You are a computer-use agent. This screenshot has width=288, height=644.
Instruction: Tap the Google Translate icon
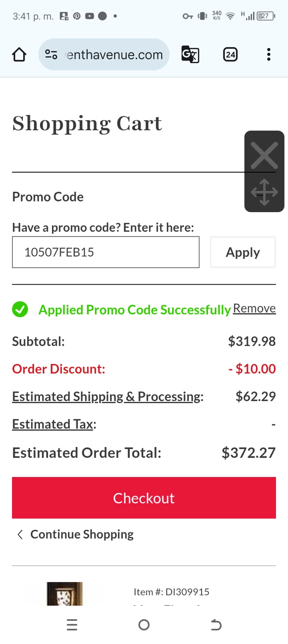point(190,55)
